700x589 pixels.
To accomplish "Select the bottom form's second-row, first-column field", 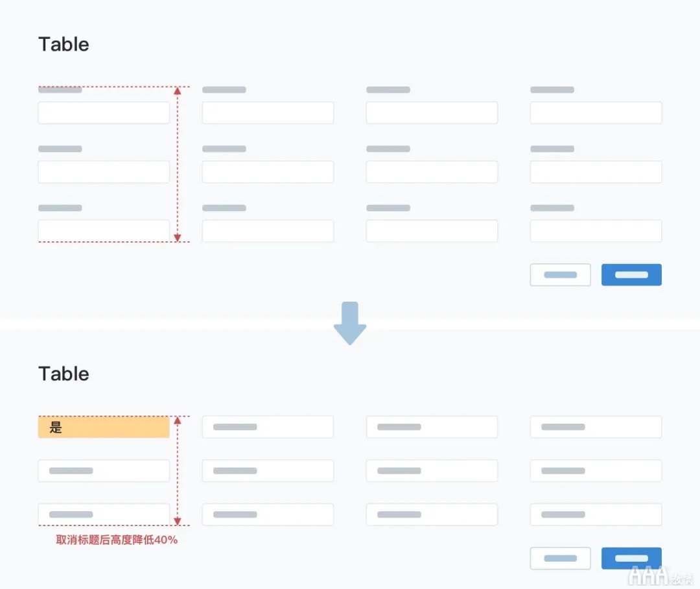I will pos(104,471).
